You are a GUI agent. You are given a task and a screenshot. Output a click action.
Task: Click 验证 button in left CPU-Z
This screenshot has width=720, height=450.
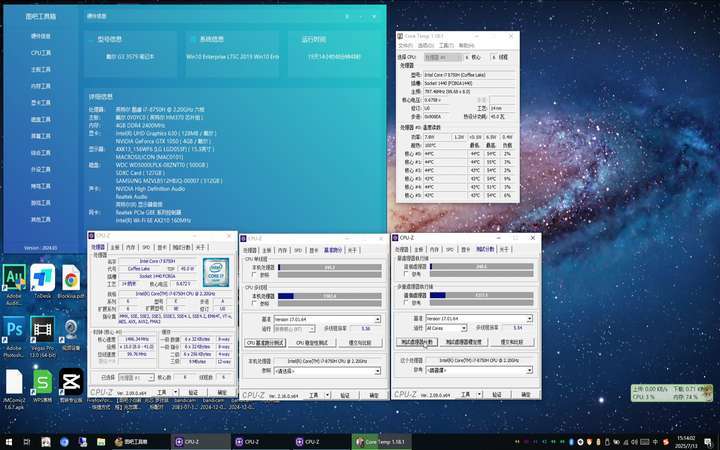coord(194,393)
